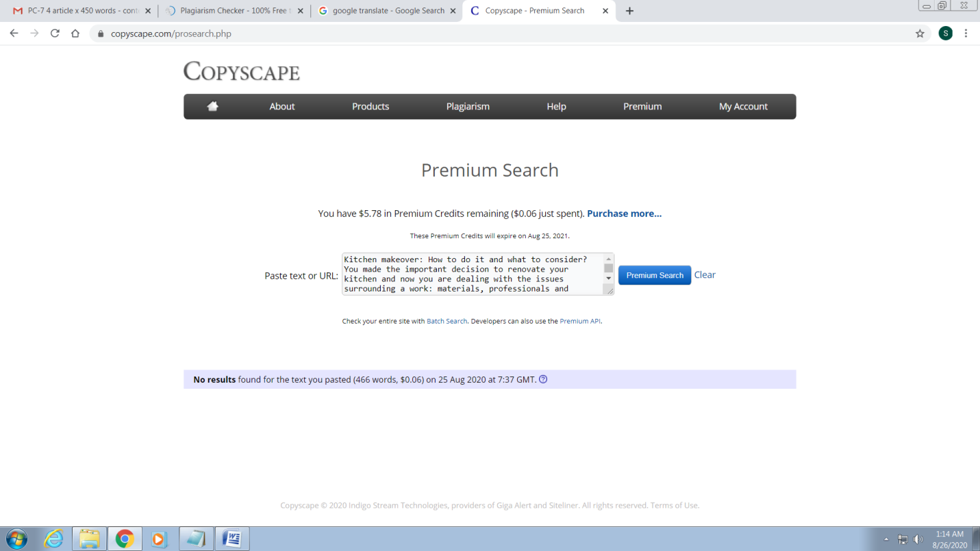Click the Copyscape logo
This screenshot has width=980, height=551.
tap(242, 72)
